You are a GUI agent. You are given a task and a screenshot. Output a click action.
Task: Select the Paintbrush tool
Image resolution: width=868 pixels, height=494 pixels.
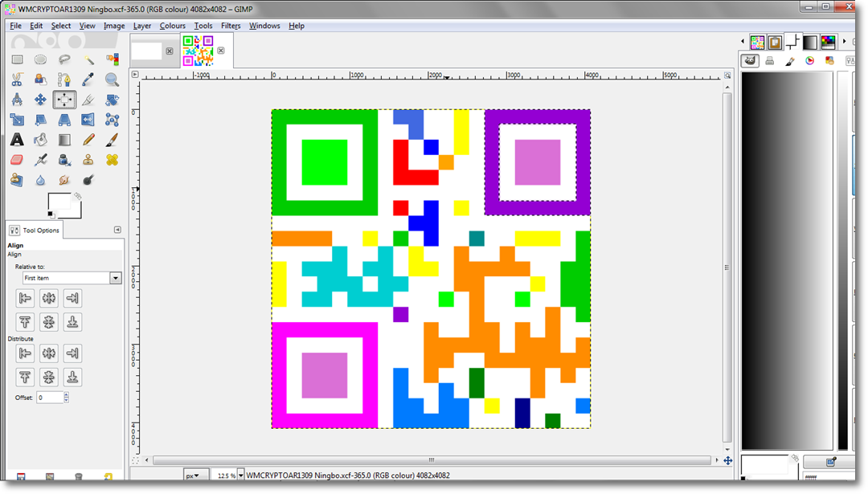pyautogui.click(x=112, y=140)
